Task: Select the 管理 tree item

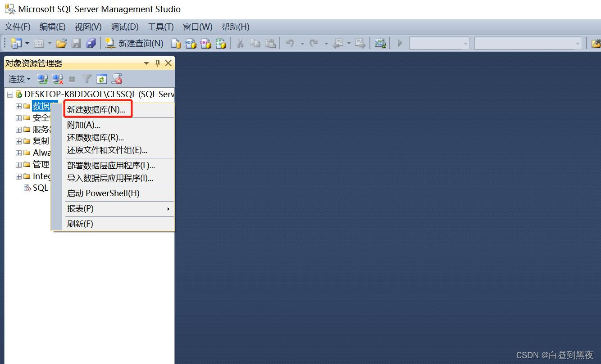Action: pos(41,165)
